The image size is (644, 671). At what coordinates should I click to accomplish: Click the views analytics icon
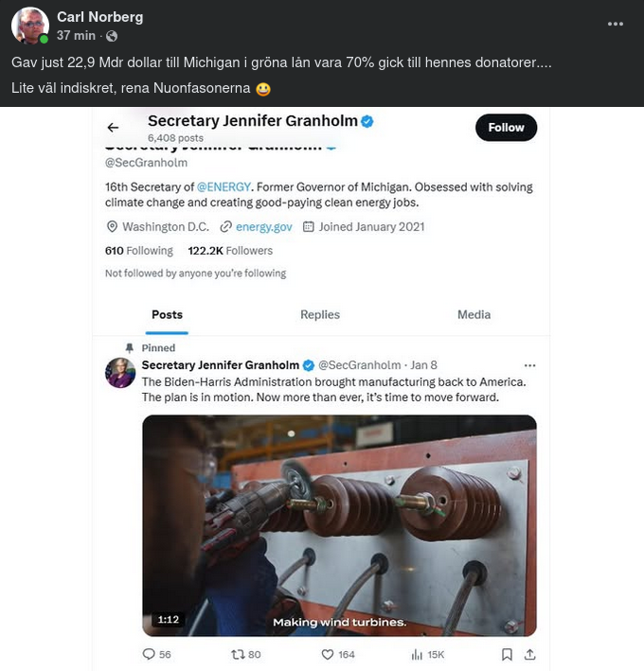[x=416, y=654]
